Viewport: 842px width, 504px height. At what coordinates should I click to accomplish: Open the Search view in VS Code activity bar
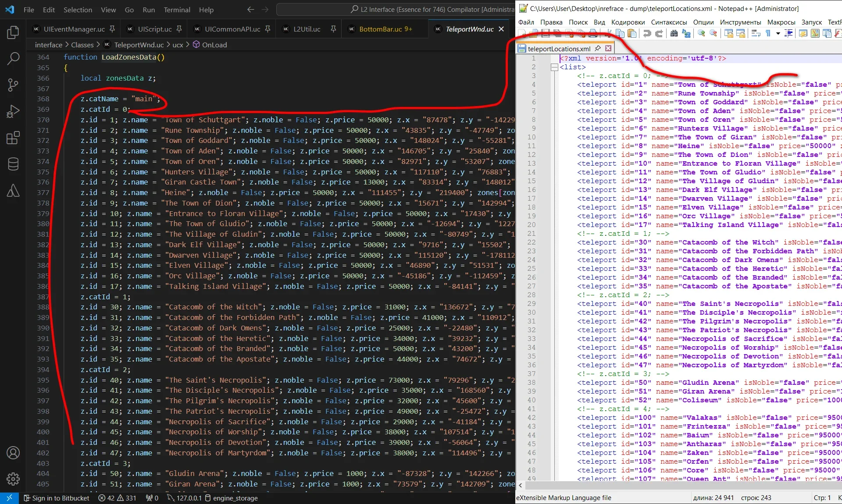[13, 58]
